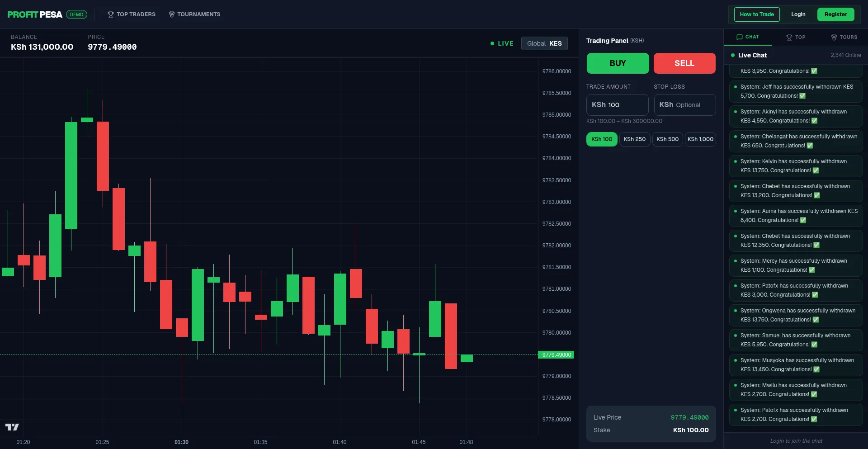The height and width of the screenshot is (449, 868).
Task: Switch to the TOP tab
Action: tap(796, 37)
